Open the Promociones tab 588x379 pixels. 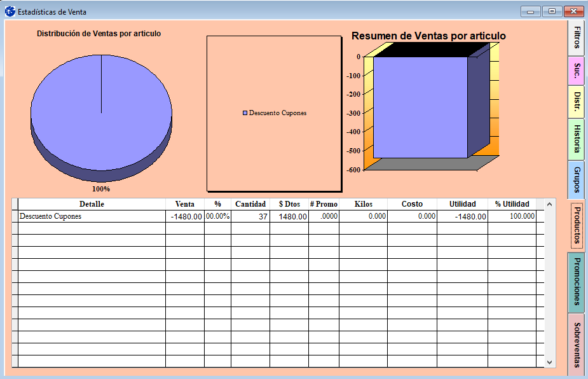coord(577,282)
